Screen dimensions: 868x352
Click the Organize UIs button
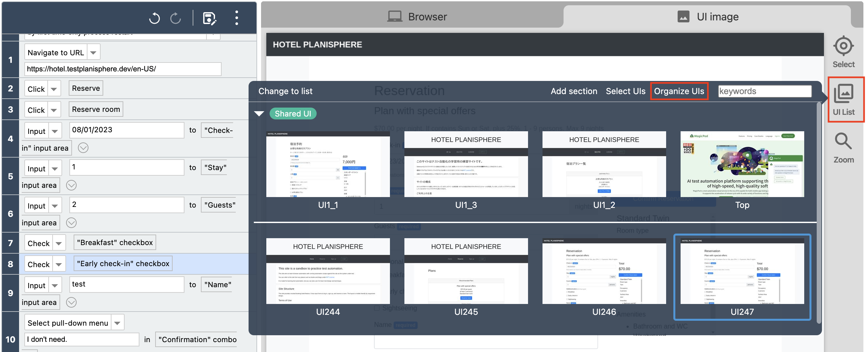pyautogui.click(x=679, y=91)
